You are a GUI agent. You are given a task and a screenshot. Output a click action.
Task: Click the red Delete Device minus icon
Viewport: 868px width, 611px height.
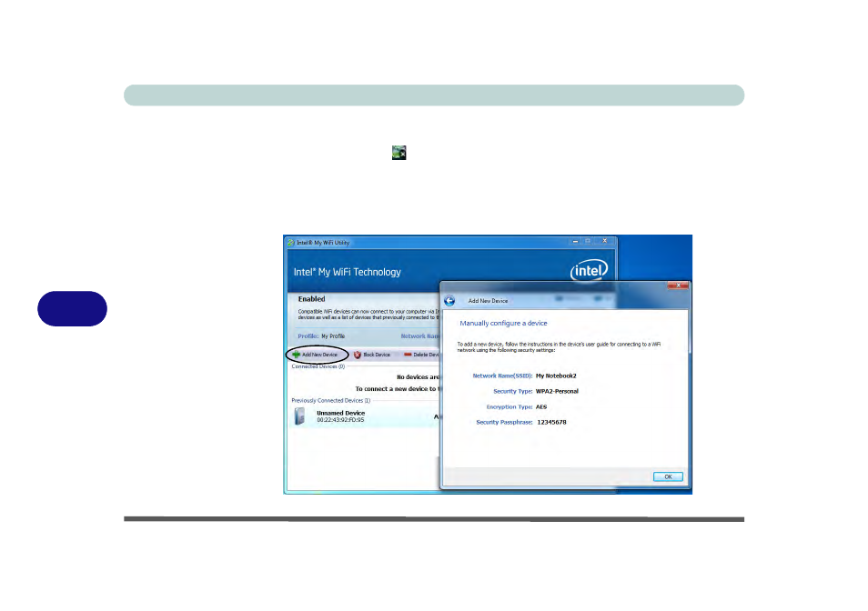click(408, 355)
